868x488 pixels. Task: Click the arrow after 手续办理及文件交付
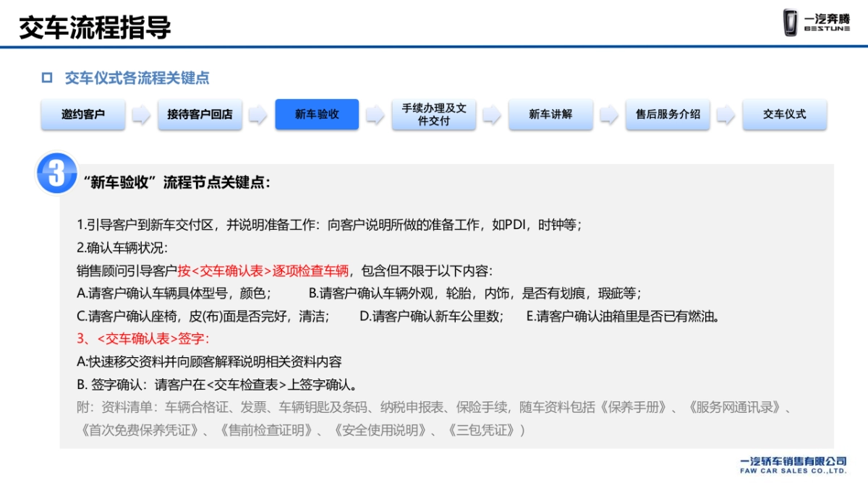[x=490, y=114]
